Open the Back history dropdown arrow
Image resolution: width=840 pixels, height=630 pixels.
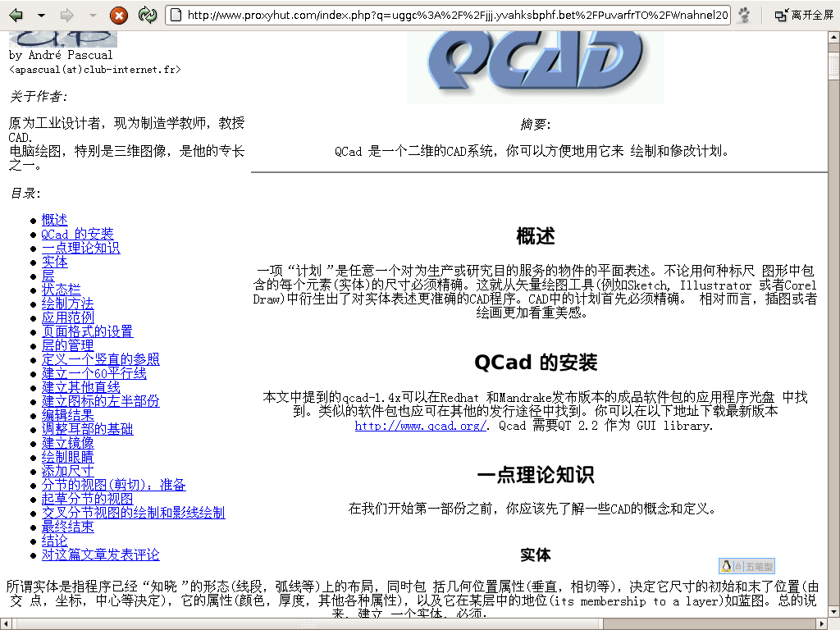(x=41, y=16)
